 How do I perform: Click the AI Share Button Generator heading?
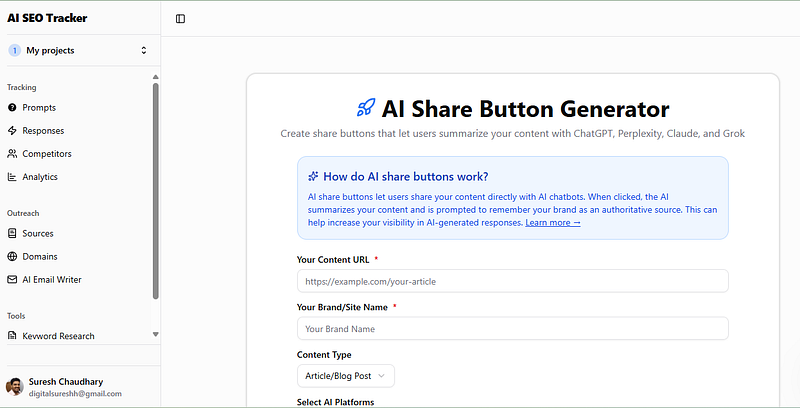[x=526, y=109]
